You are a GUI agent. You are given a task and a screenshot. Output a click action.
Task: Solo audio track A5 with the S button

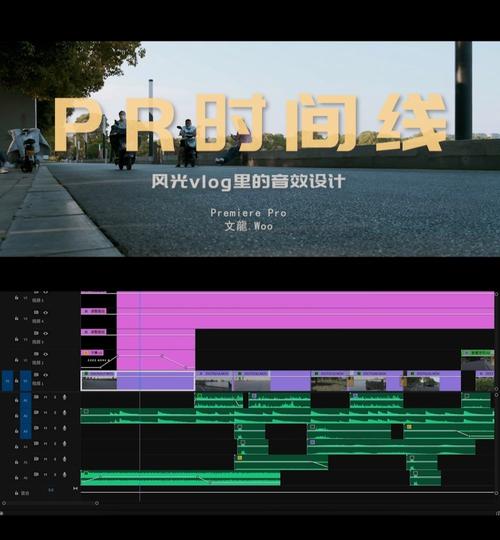click(55, 459)
